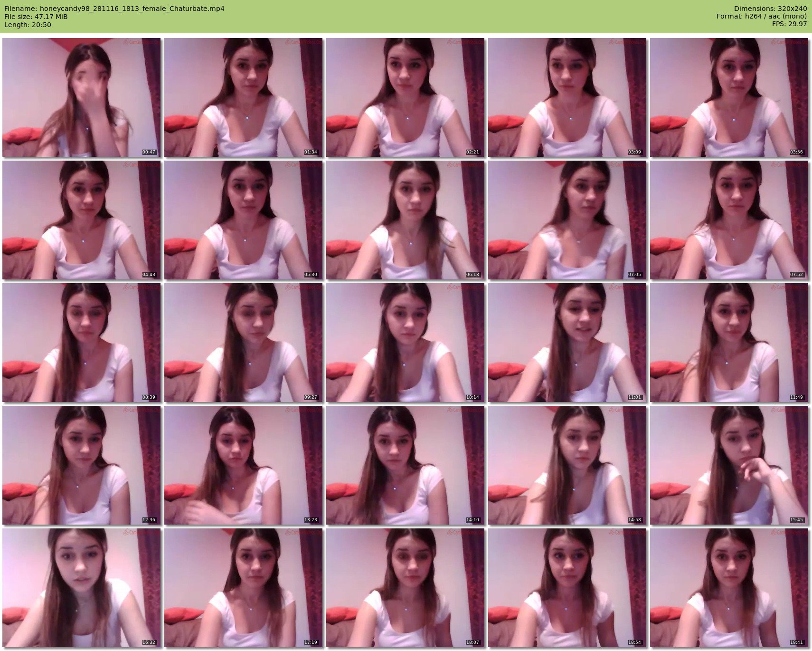812x651 pixels.
Task: Click the frame timestamped 03:56
Action: (729, 97)
